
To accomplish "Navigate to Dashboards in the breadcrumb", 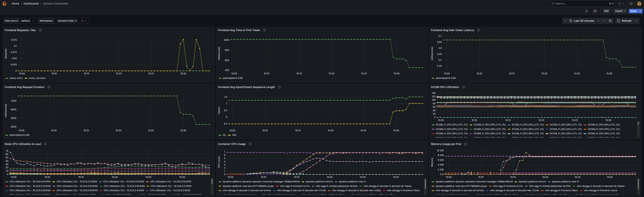I will (31, 4).
